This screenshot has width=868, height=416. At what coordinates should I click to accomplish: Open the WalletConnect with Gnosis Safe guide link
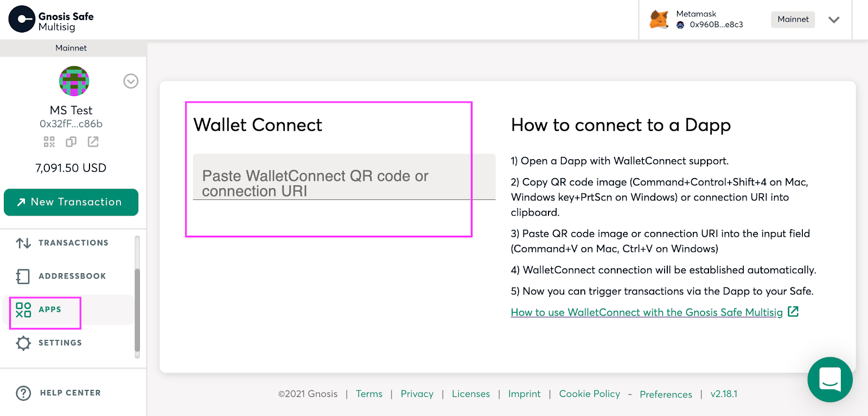click(647, 312)
